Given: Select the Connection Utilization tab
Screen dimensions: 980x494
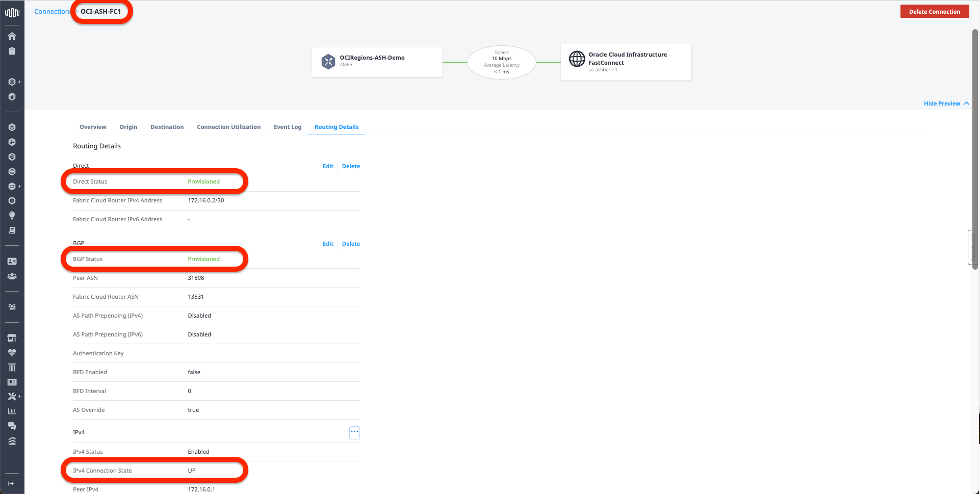Looking at the screenshot, I should [228, 127].
